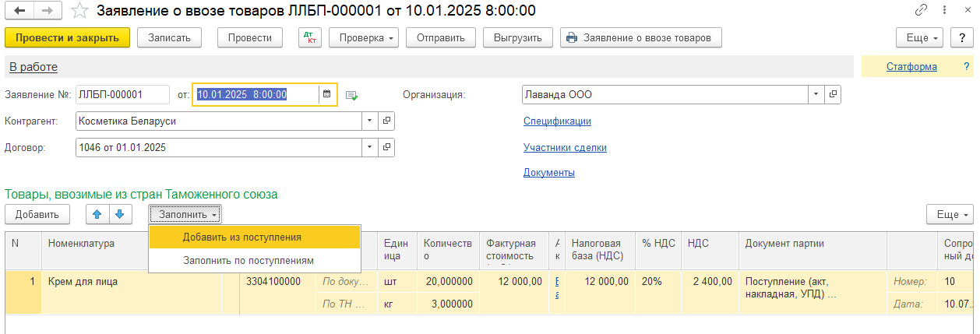Click Провести и закрыть button
Image resolution: width=980 pixels, height=334 pixels.
coord(68,37)
